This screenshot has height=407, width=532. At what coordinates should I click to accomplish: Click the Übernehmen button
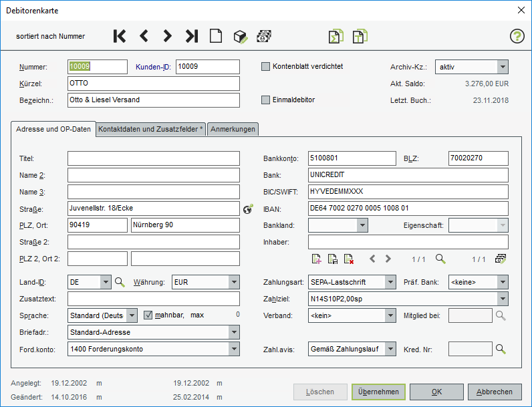click(378, 392)
